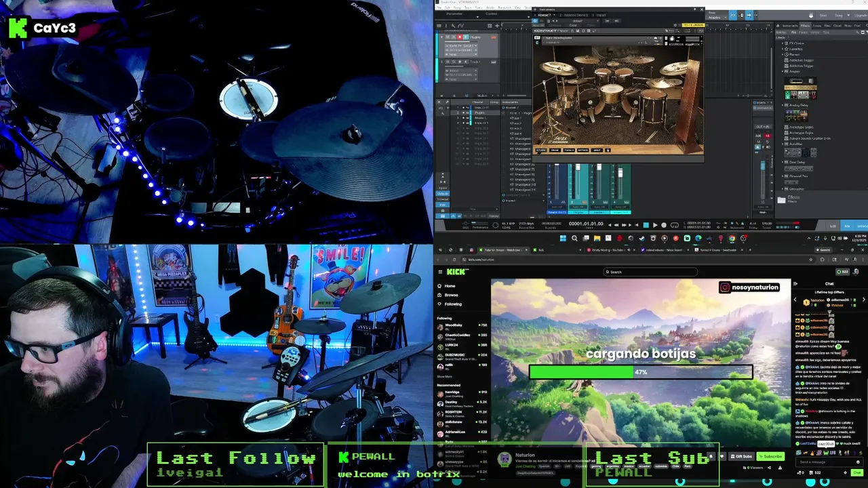Open the Kick sidebar hamburger menu
The height and width of the screenshot is (488, 868).
coord(440,272)
